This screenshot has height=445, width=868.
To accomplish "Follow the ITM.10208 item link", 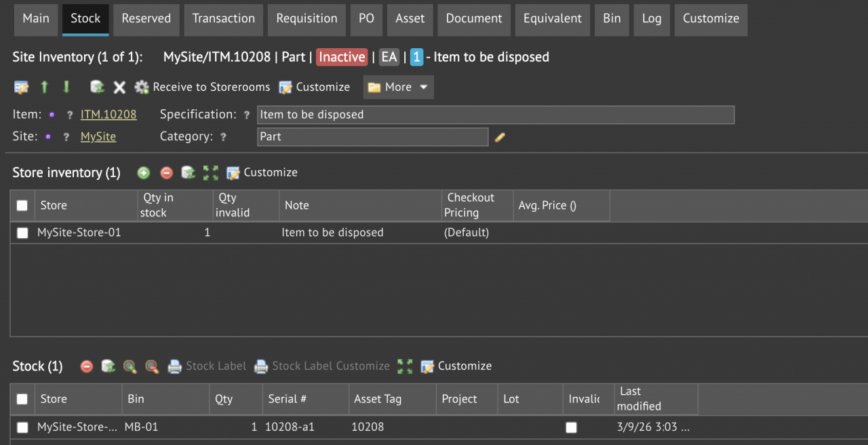I will (x=108, y=114).
